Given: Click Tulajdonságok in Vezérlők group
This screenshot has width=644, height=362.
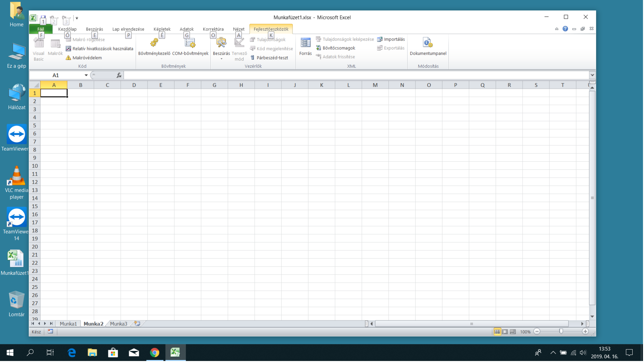Looking at the screenshot, I should coord(268,40).
